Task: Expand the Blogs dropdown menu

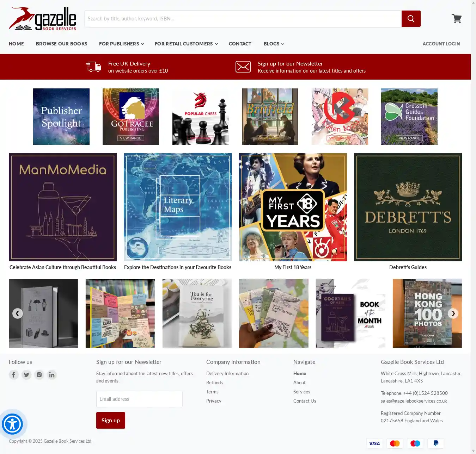Action: coord(274,44)
